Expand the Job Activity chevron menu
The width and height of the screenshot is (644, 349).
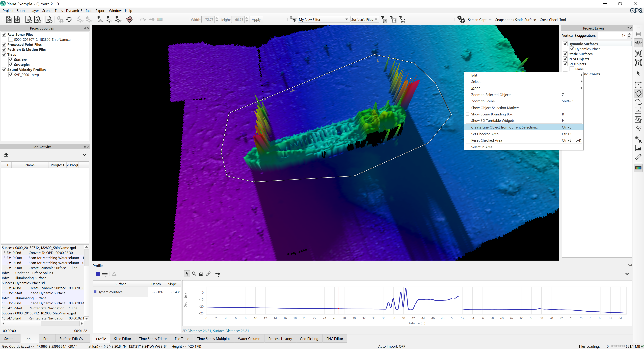pos(84,155)
